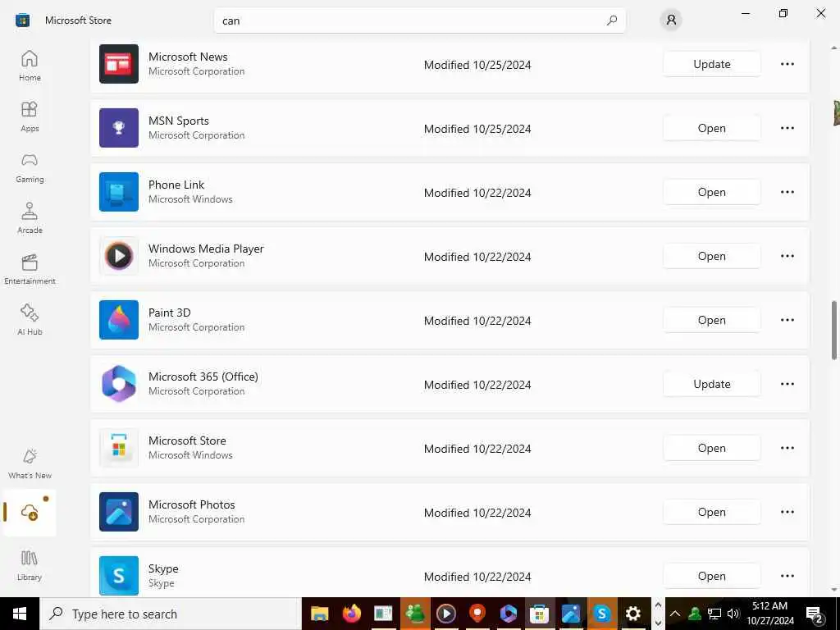The height and width of the screenshot is (630, 840).
Task: Show more options for Windows Media Player
Action: (787, 256)
